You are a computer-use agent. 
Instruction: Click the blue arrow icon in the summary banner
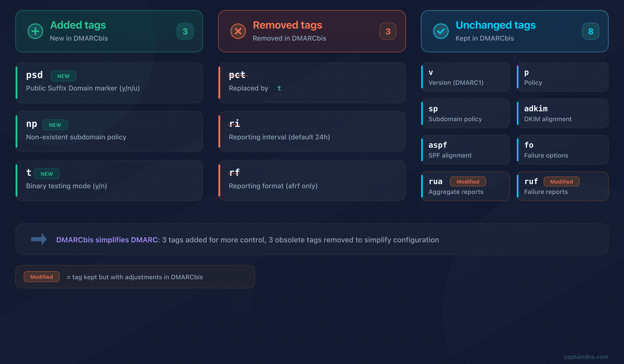coord(39,239)
